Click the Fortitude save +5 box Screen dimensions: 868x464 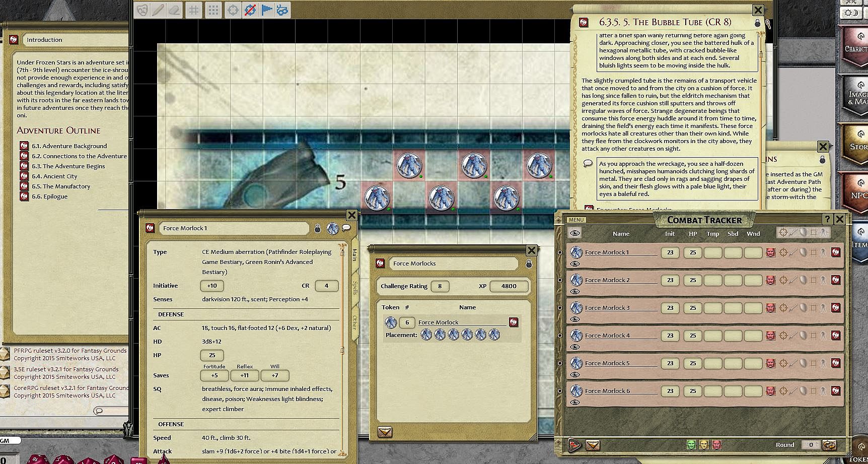(214, 375)
